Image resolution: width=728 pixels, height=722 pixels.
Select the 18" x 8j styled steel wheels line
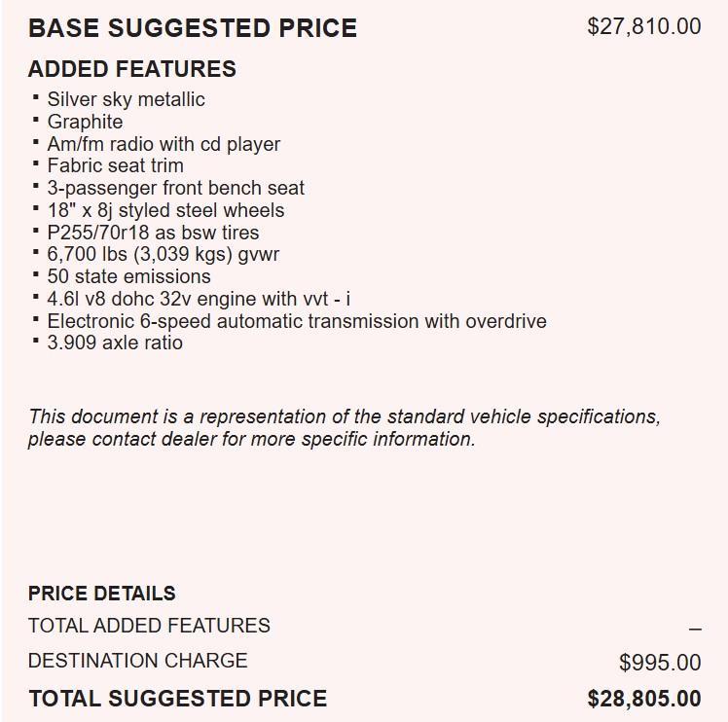click(165, 210)
